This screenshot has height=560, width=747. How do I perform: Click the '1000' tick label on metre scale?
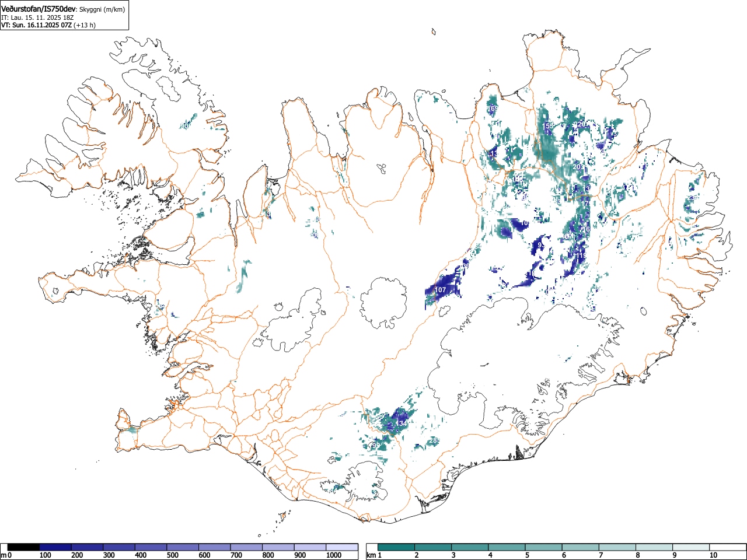[x=333, y=555]
